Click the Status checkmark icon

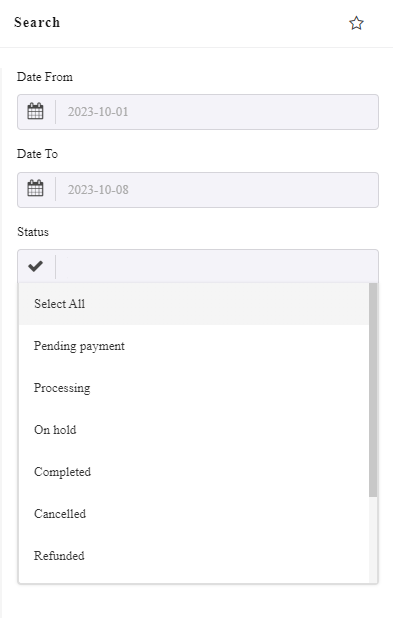pos(35,266)
